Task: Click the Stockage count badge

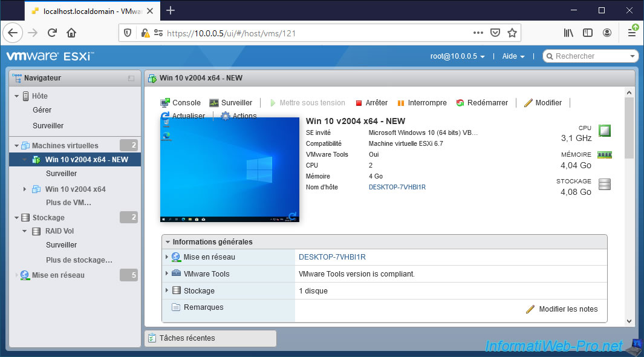Action: pos(129,217)
